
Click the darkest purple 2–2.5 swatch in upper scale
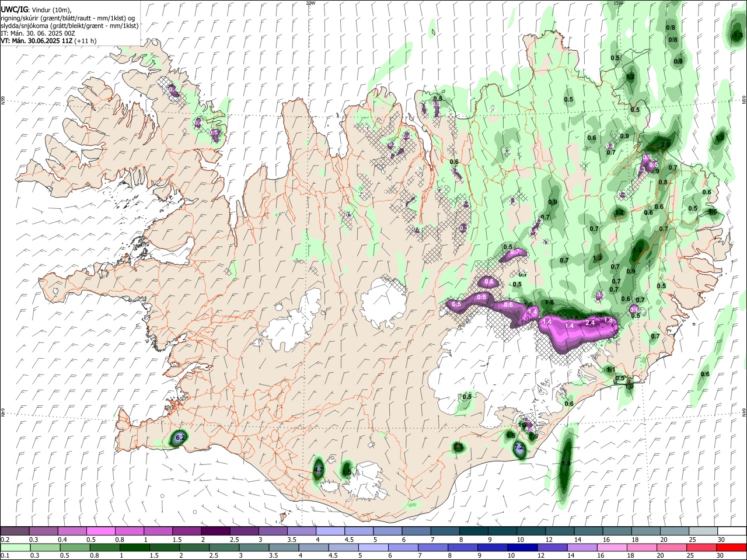(x=215, y=531)
